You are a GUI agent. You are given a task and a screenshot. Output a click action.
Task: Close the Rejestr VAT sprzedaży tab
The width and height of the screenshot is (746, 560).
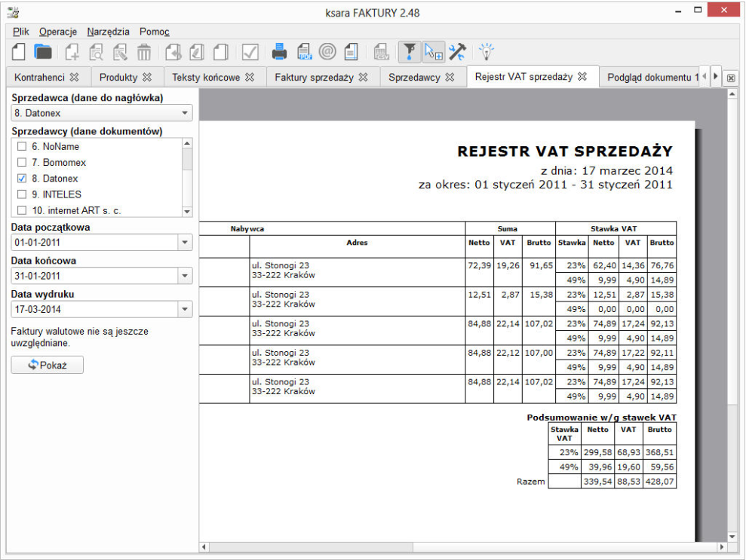pos(582,77)
